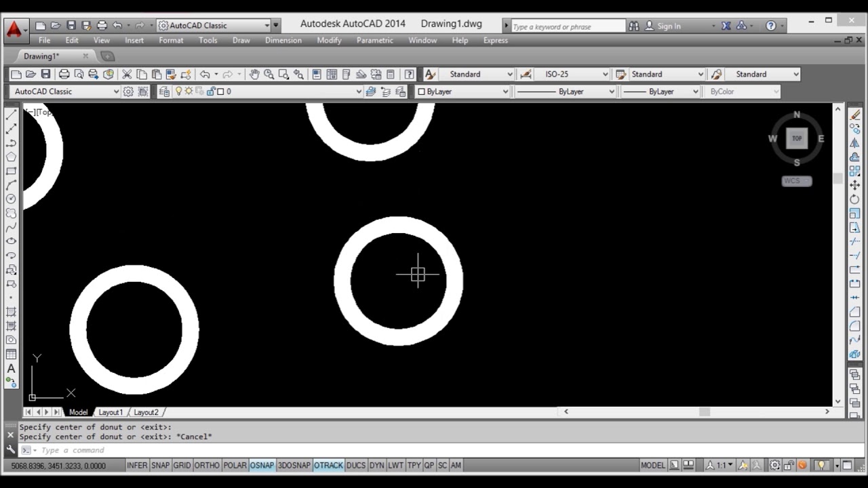The image size is (868, 488).
Task: Select the Spline draw tool
Action: click(x=12, y=227)
